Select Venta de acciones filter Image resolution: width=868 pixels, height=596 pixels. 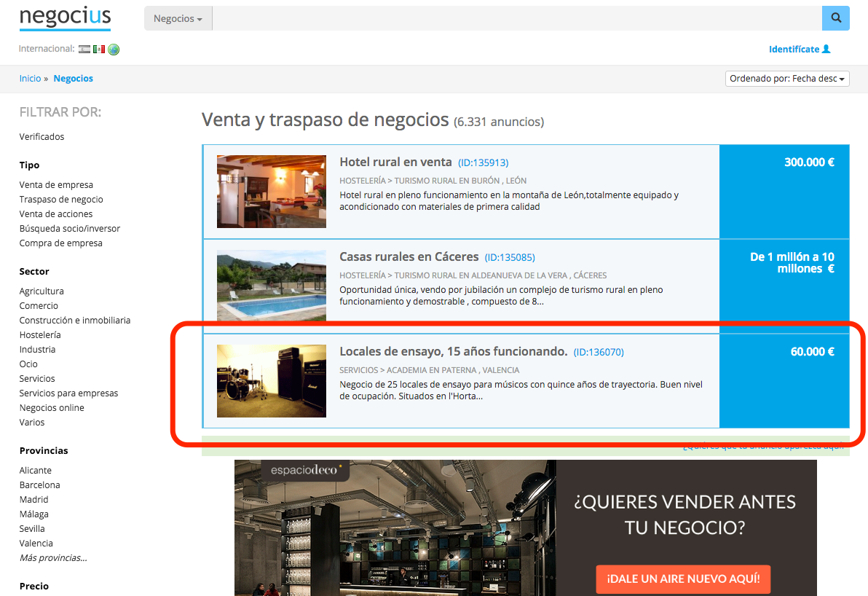(56, 213)
